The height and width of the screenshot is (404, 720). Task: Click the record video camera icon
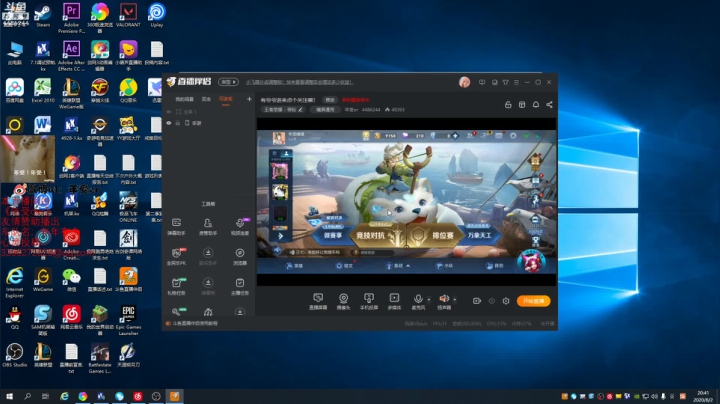coord(477,301)
